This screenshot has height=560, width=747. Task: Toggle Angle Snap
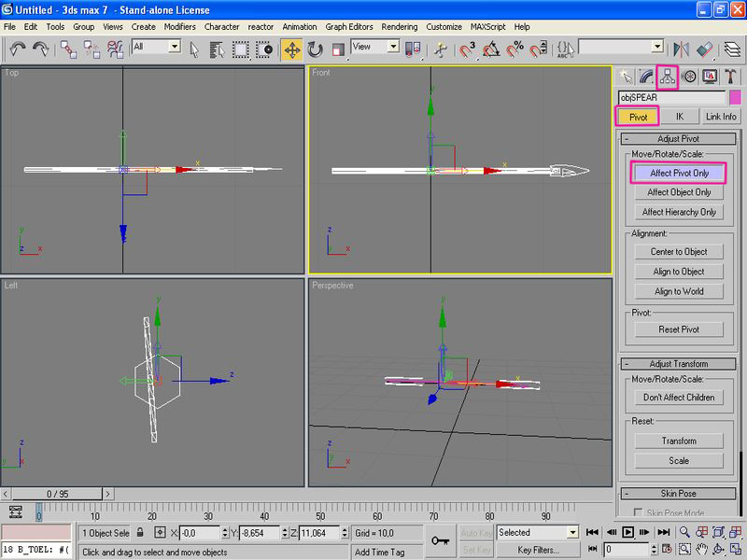point(491,49)
